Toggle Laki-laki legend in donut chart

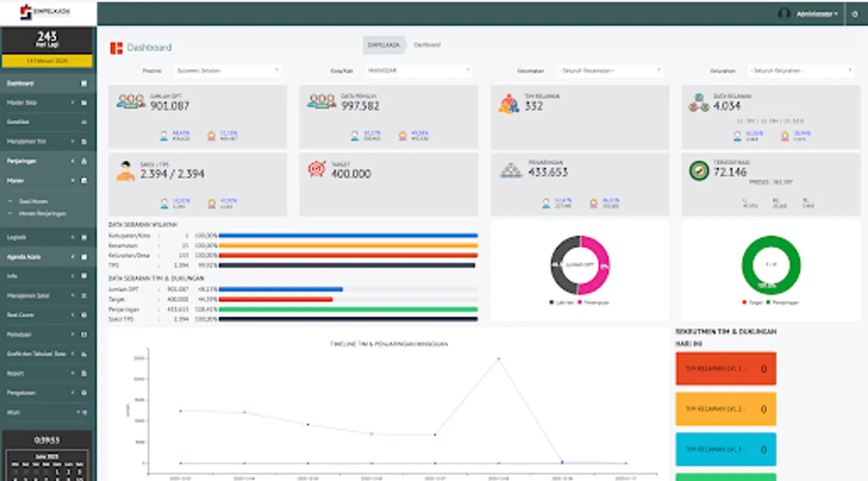tap(562, 302)
